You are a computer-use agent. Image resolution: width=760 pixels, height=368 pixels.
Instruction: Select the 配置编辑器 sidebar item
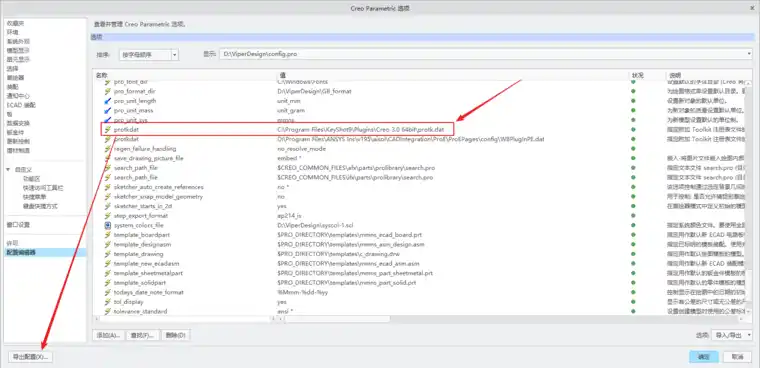click(46, 253)
